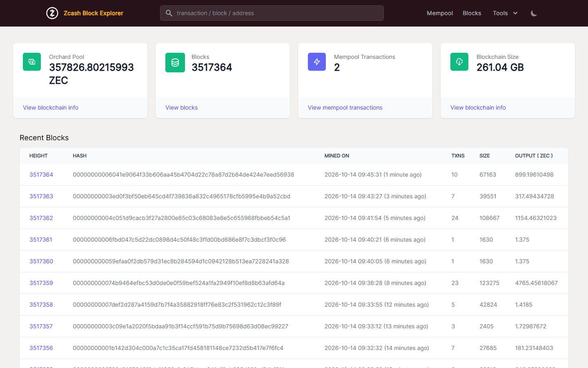Select hash ending in 7228241a328
Viewport: 588px width, 368px height.
(x=181, y=261)
